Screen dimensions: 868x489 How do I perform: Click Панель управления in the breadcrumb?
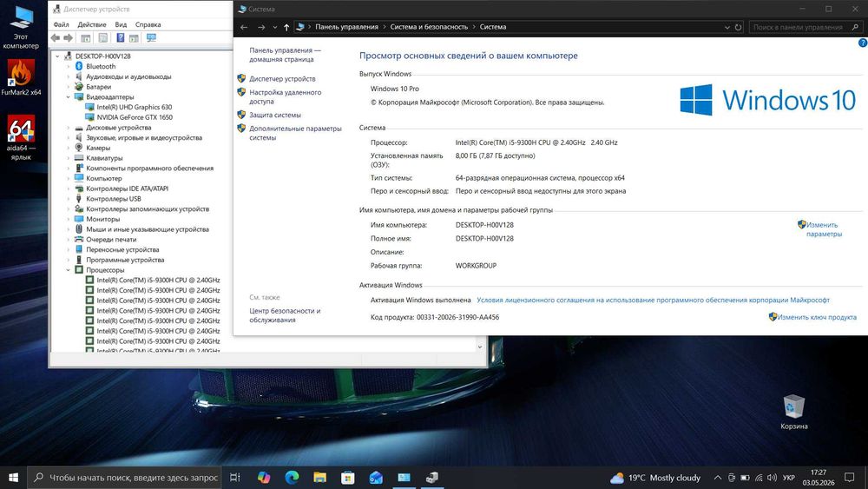point(346,27)
